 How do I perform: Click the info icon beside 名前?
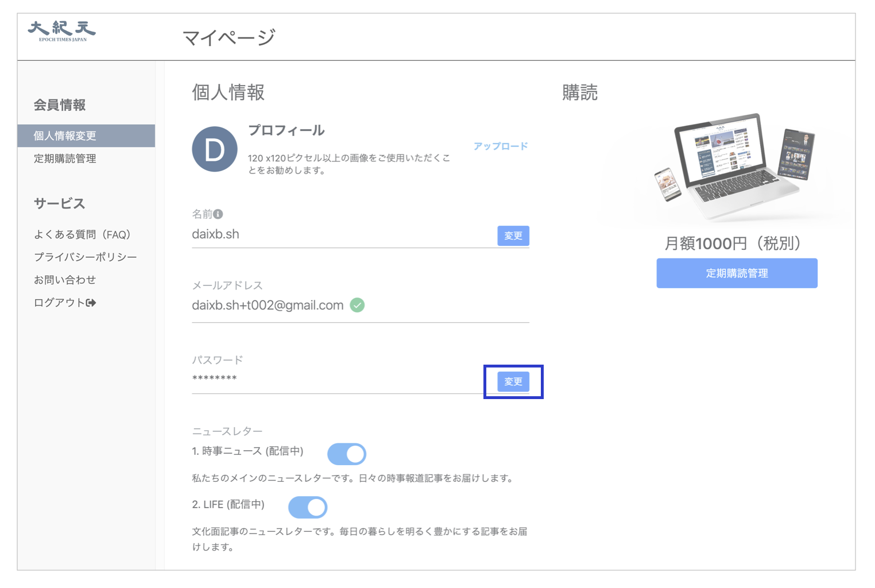point(218,214)
